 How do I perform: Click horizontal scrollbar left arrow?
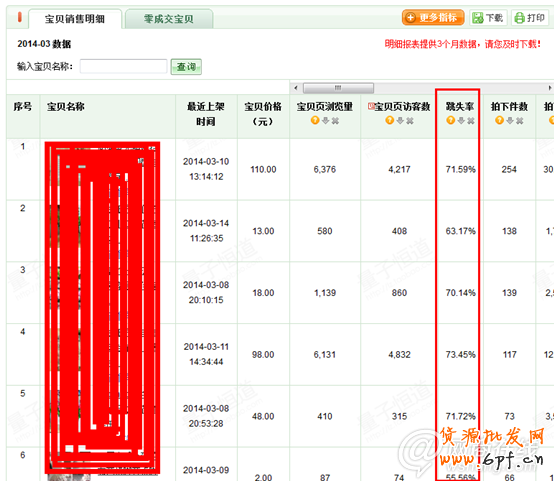click(296, 88)
